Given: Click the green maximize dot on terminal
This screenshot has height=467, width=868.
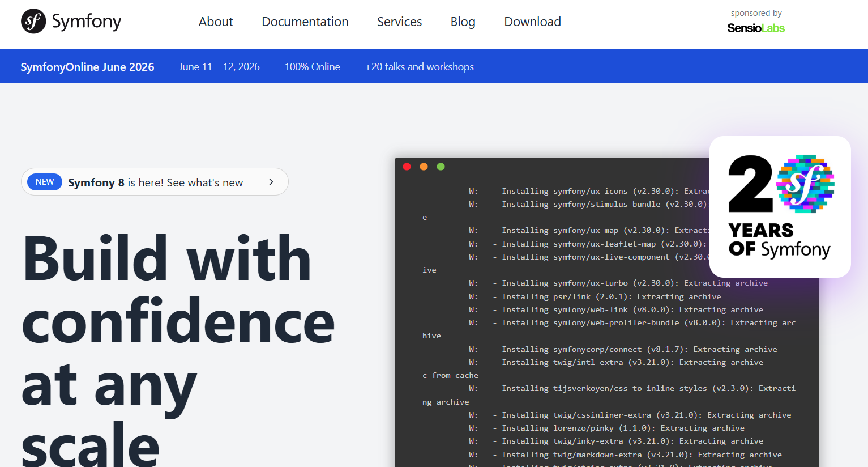Looking at the screenshot, I should tap(441, 167).
